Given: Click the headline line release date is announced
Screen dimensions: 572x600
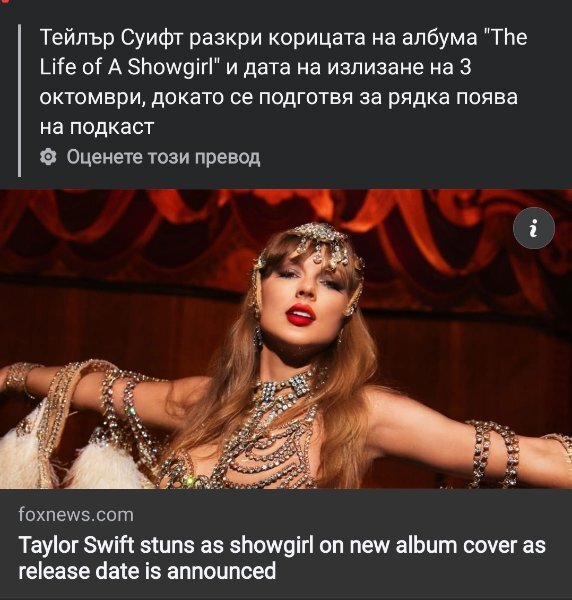Looking at the screenshot, I should [147, 571].
